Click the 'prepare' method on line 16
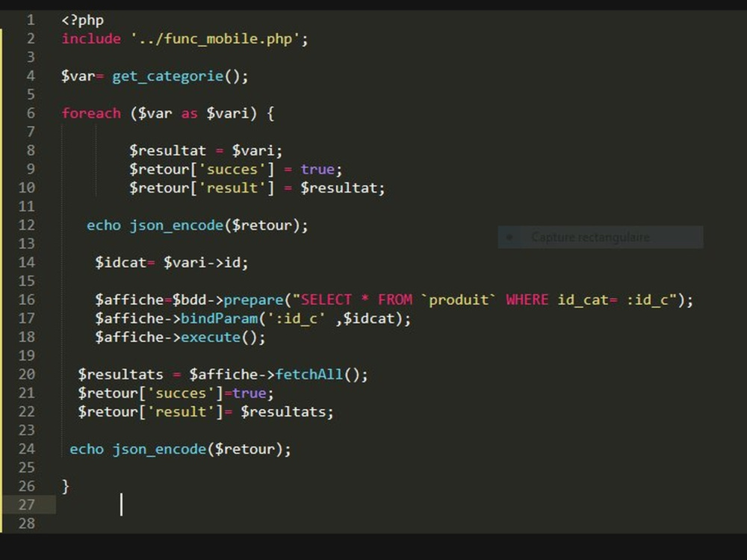The height and width of the screenshot is (560, 747). click(x=253, y=299)
